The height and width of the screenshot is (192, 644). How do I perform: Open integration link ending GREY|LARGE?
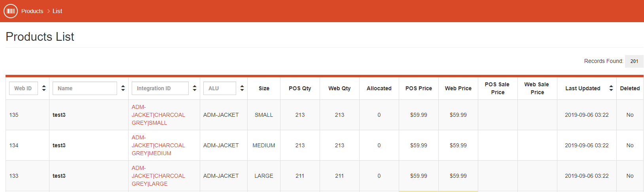pyautogui.click(x=158, y=176)
